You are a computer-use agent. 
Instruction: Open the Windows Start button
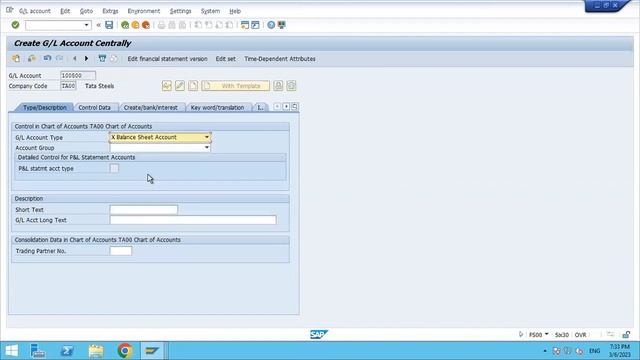click(x=11, y=351)
